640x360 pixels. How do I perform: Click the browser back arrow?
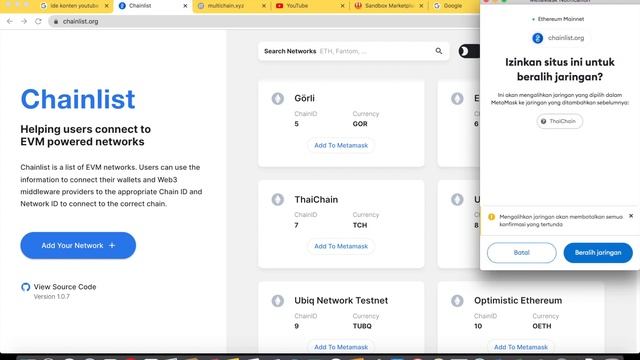pos(10,21)
